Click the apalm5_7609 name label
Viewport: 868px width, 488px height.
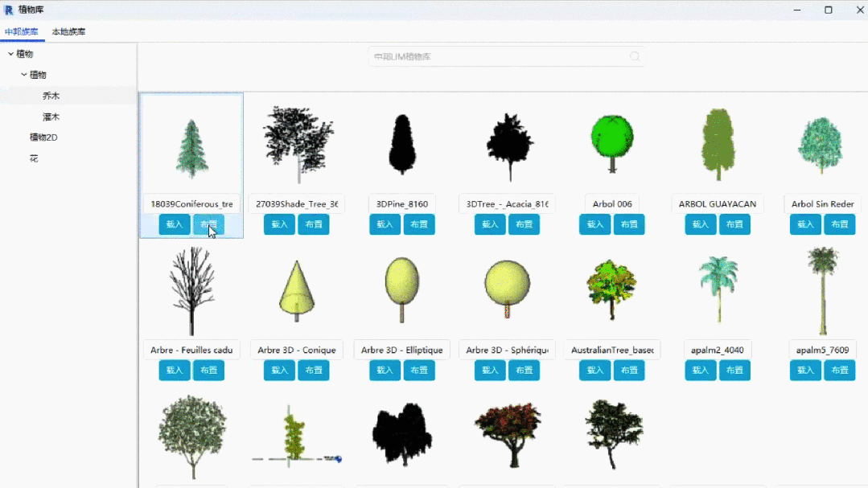(x=823, y=350)
